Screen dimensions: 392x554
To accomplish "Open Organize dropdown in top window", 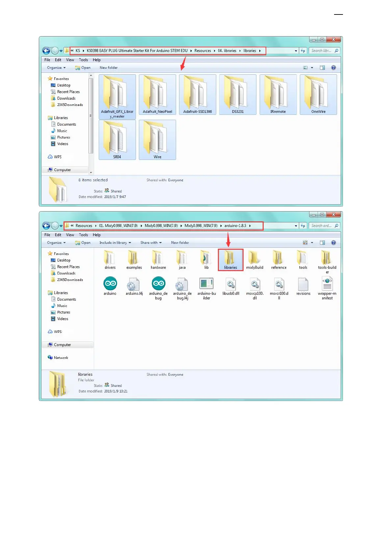I will pos(56,68).
